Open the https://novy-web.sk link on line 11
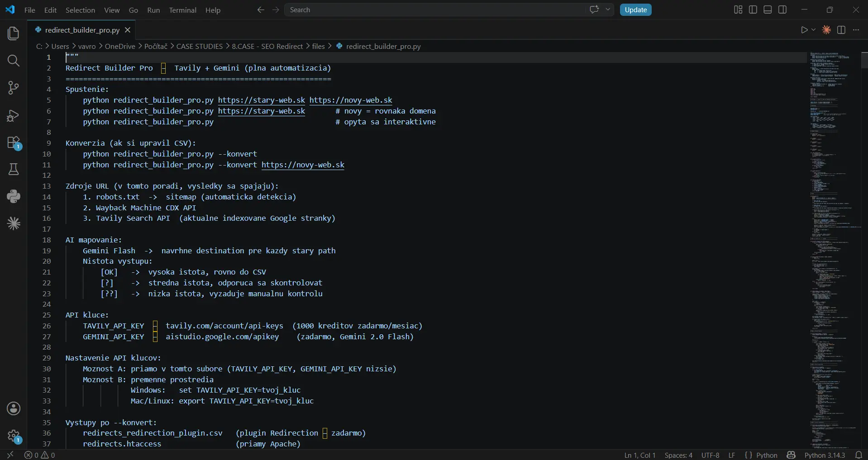The height and width of the screenshot is (460, 868). 303,165
